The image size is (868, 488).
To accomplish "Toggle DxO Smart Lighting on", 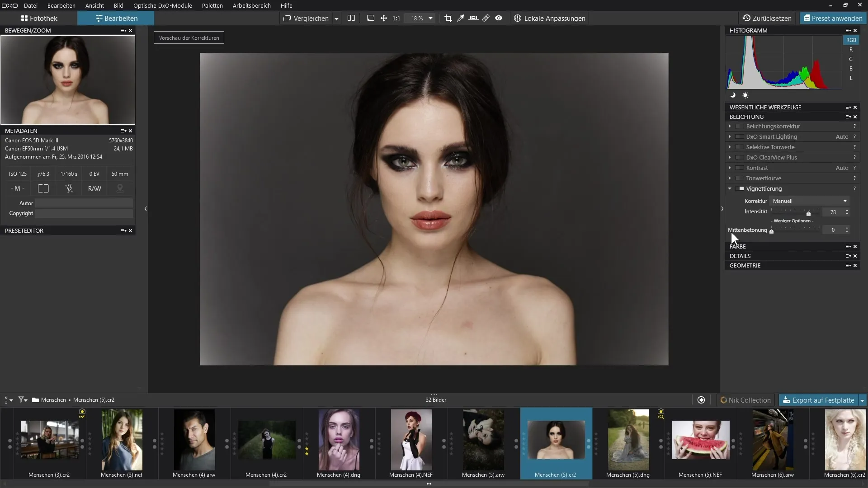I will 740,137.
